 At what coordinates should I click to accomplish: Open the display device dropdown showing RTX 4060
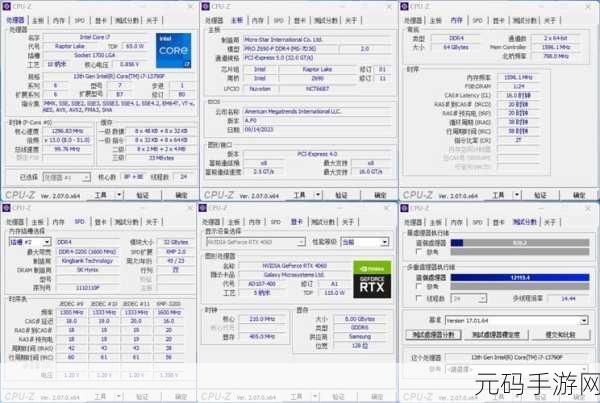click(x=256, y=242)
